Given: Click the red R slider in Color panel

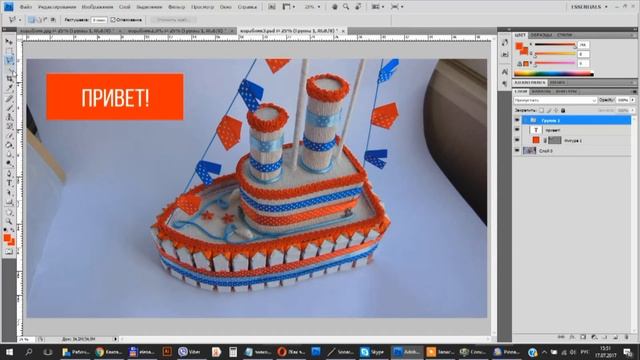Looking at the screenshot, I should pos(555,44).
